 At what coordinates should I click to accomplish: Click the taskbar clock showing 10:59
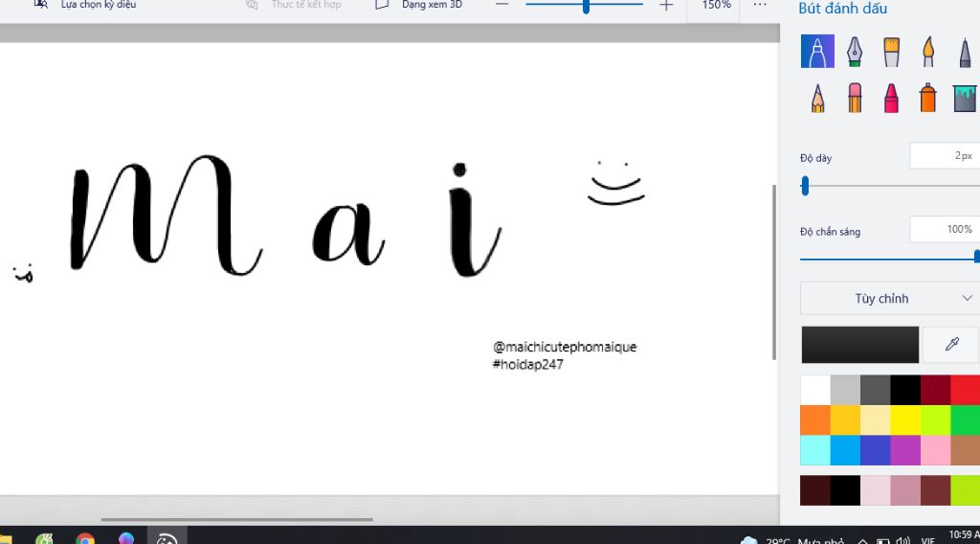[x=964, y=535]
